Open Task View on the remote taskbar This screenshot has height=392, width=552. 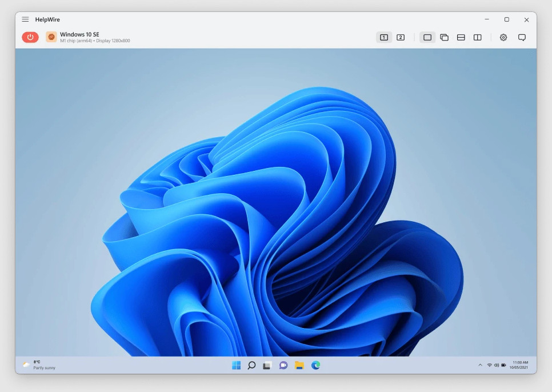pos(267,366)
